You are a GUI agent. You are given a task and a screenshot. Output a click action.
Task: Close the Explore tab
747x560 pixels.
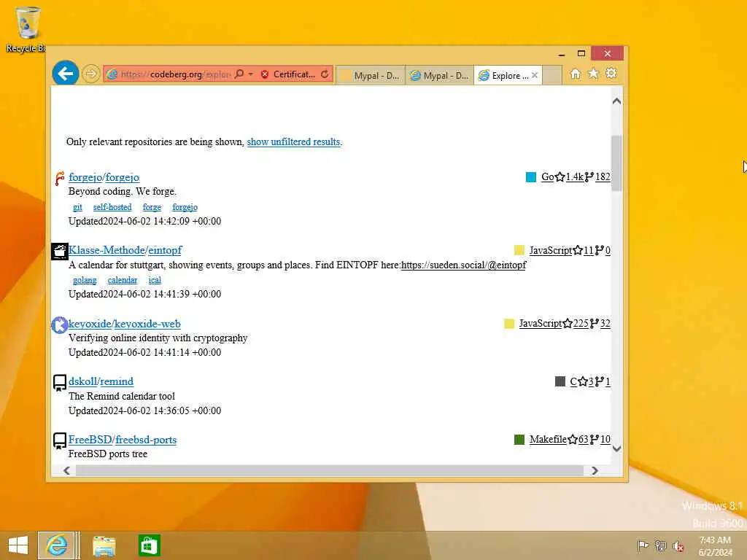tap(535, 75)
